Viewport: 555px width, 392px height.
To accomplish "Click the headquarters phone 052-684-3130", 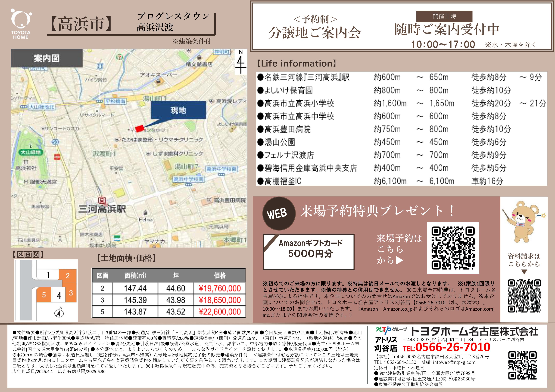I will (402, 362).
